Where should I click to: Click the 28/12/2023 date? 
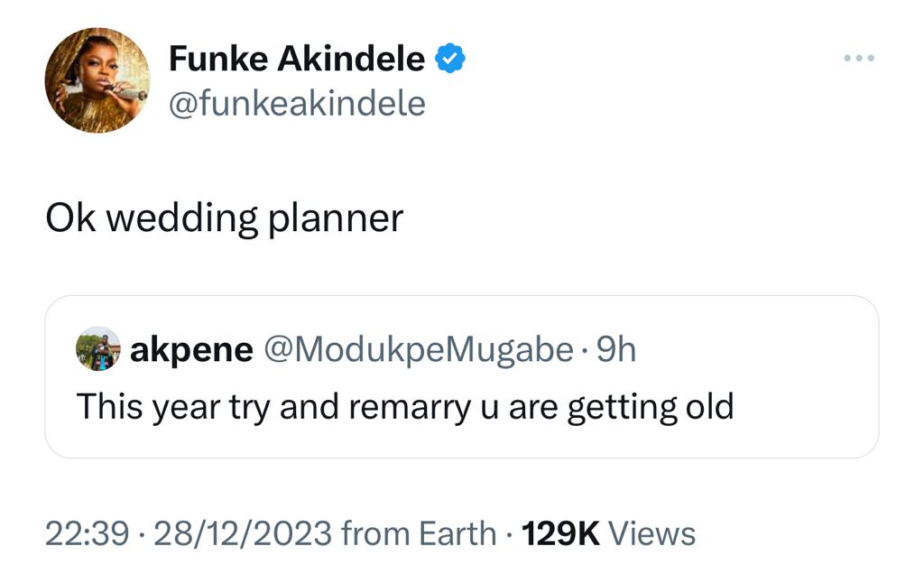pos(244,533)
